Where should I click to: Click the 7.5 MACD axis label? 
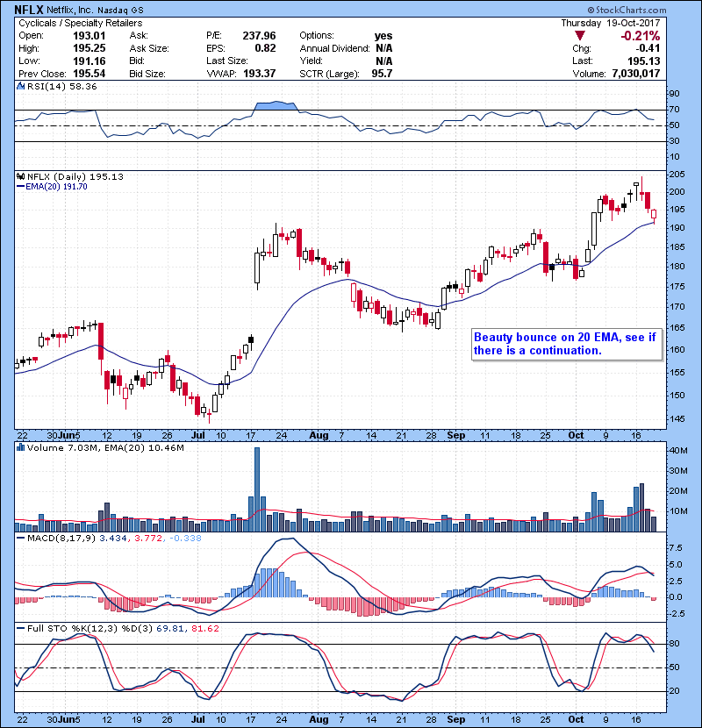676,548
